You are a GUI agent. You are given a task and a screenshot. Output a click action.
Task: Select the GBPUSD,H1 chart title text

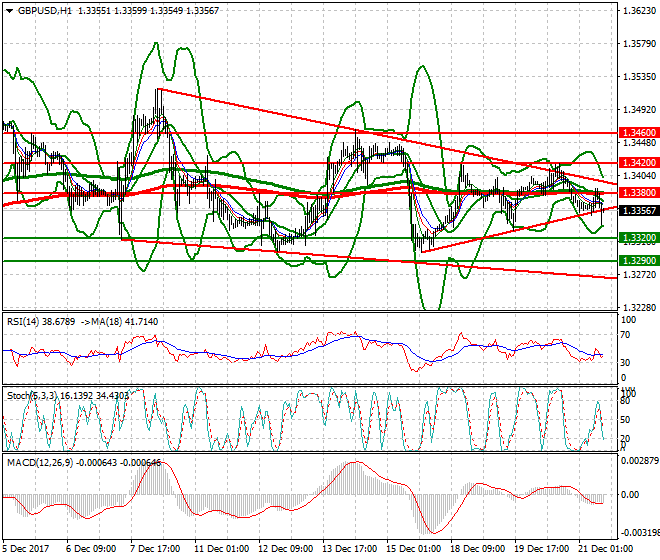pos(45,11)
